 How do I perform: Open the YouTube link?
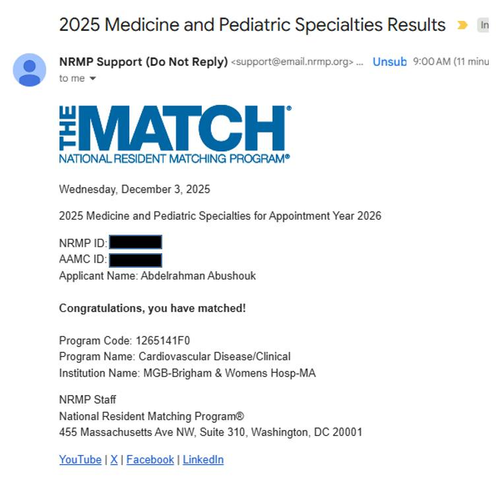click(x=80, y=459)
